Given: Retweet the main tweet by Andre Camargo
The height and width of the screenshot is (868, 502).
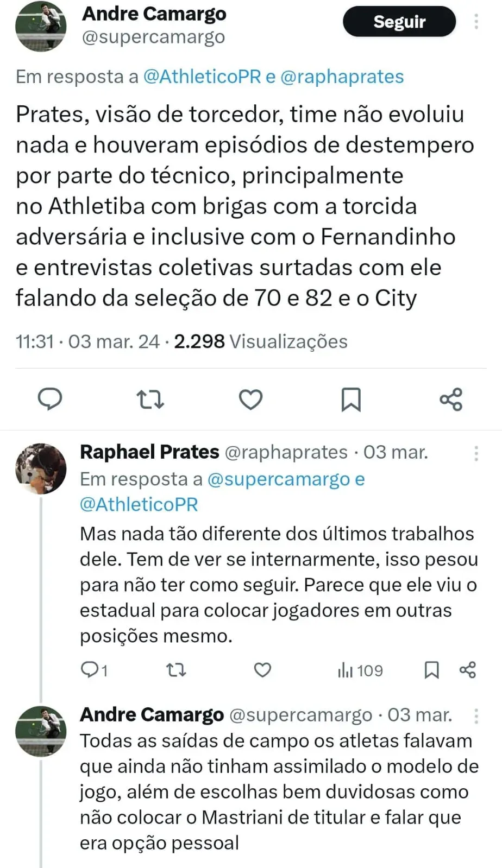Looking at the screenshot, I should click(150, 399).
